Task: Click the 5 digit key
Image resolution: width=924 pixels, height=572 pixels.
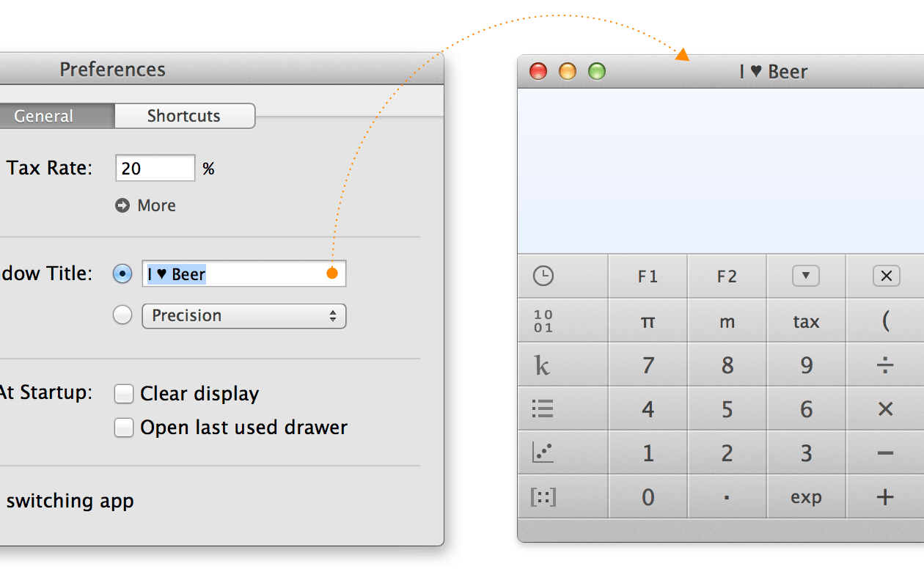Action: coord(727,408)
